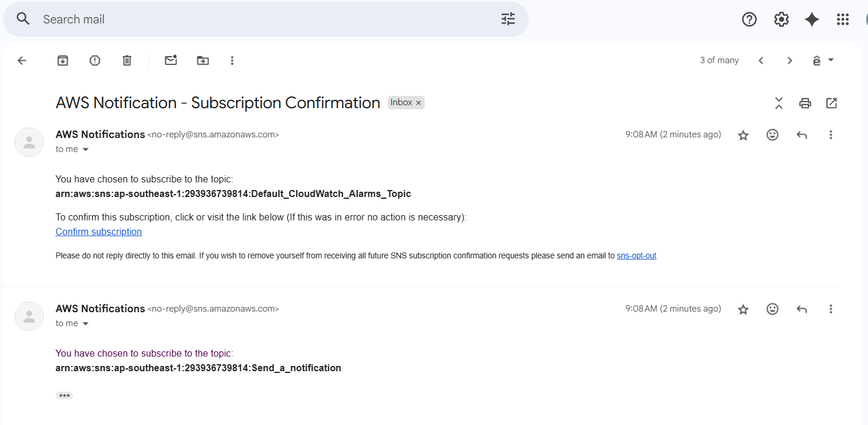Move conversation to a folder

click(203, 60)
